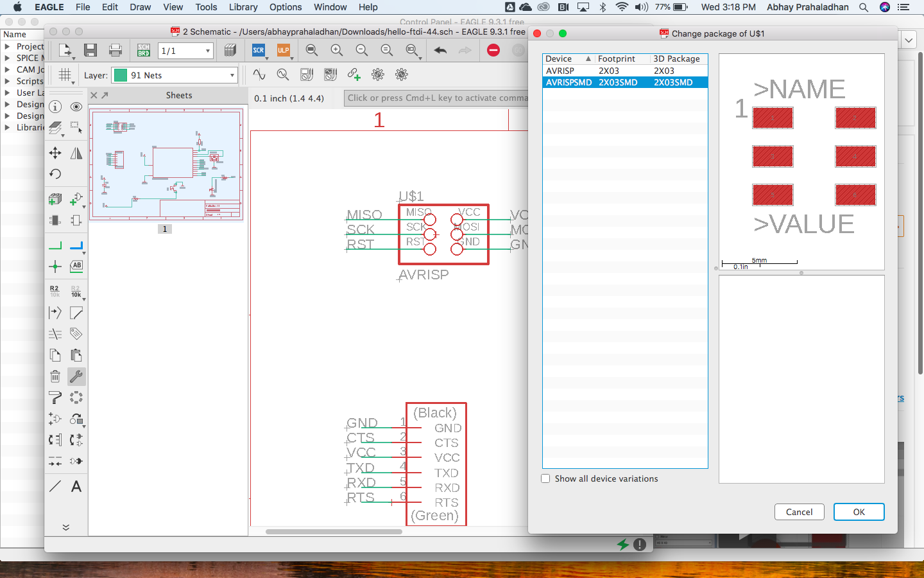
Task: Select the Line drawing tool
Action: 55,486
